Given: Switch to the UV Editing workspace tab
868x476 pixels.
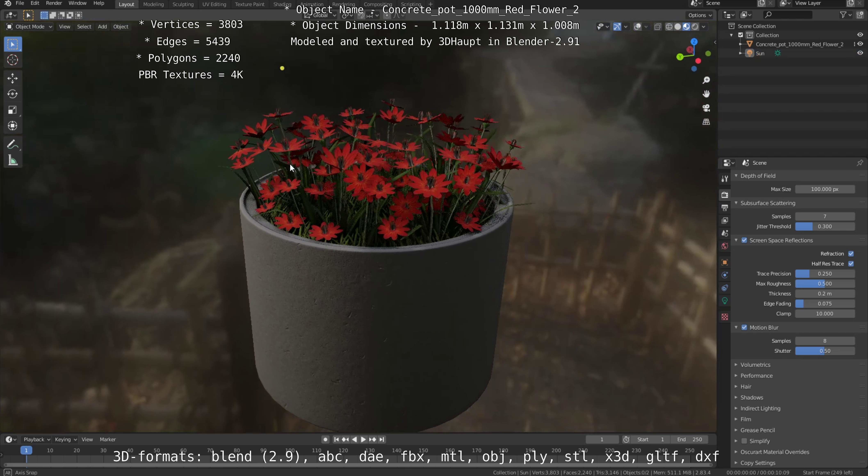Looking at the screenshot, I should point(214,4).
